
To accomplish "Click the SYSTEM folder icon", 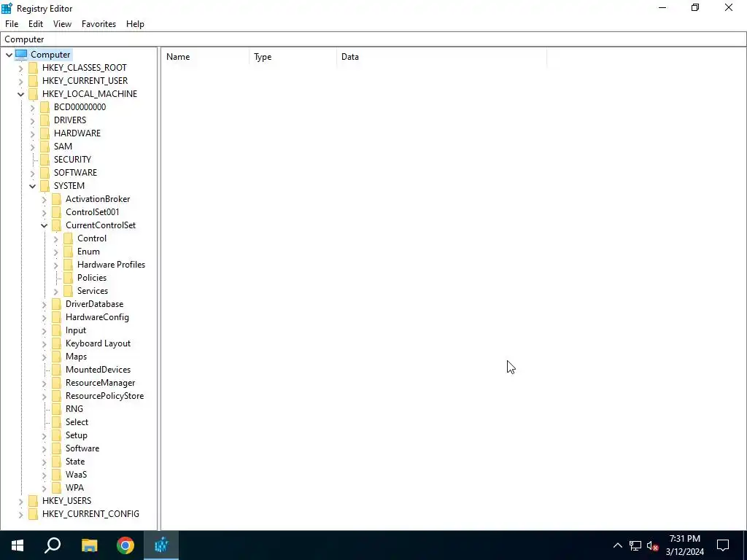I will [x=44, y=186].
